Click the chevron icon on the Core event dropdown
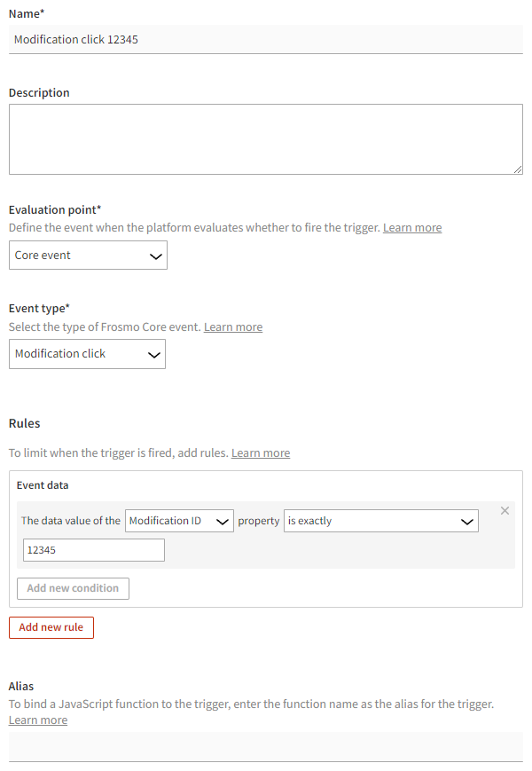532x771 pixels. [x=156, y=255]
